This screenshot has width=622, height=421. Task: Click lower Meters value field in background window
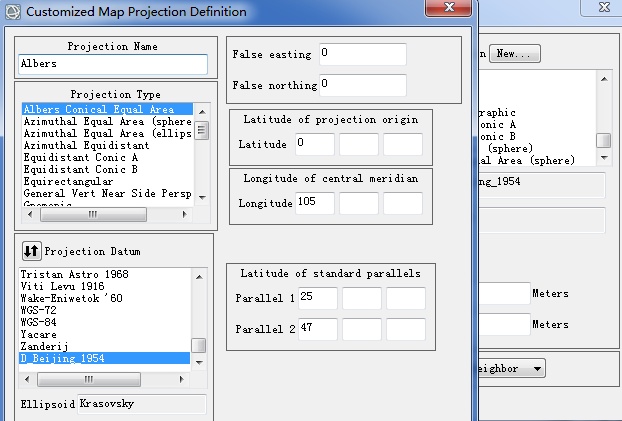pos(505,324)
